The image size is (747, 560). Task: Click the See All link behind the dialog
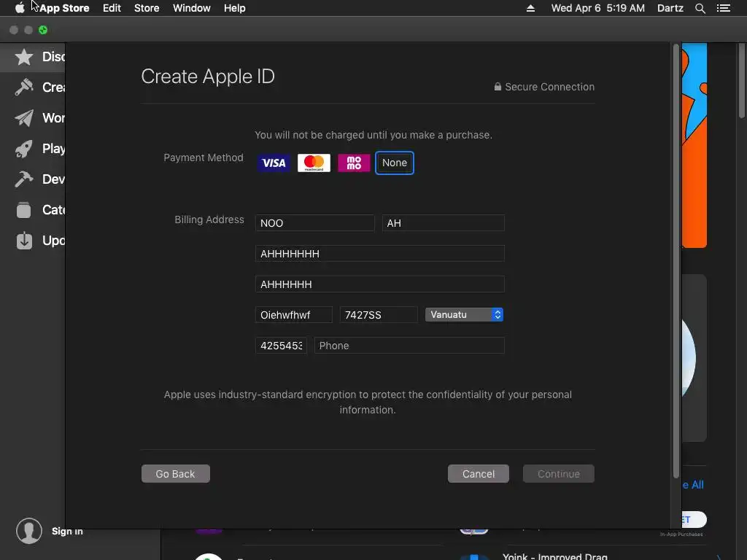point(693,485)
